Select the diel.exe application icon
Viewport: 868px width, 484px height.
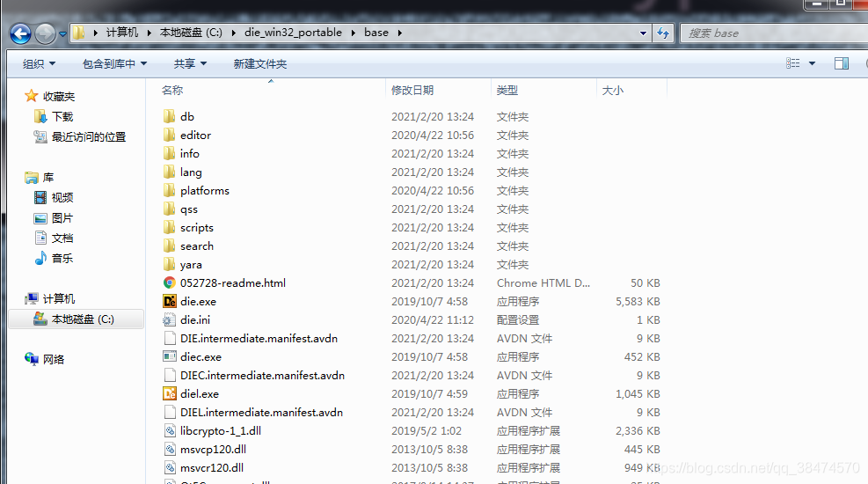pyautogui.click(x=170, y=393)
